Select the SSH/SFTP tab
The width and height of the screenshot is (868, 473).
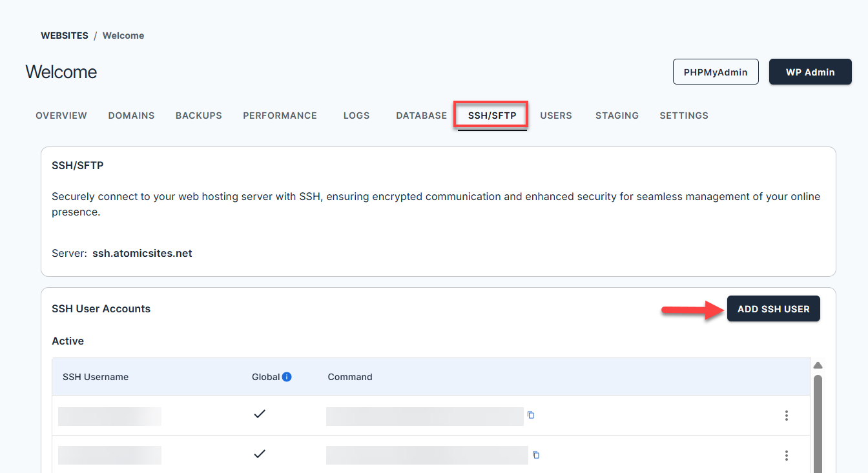492,116
